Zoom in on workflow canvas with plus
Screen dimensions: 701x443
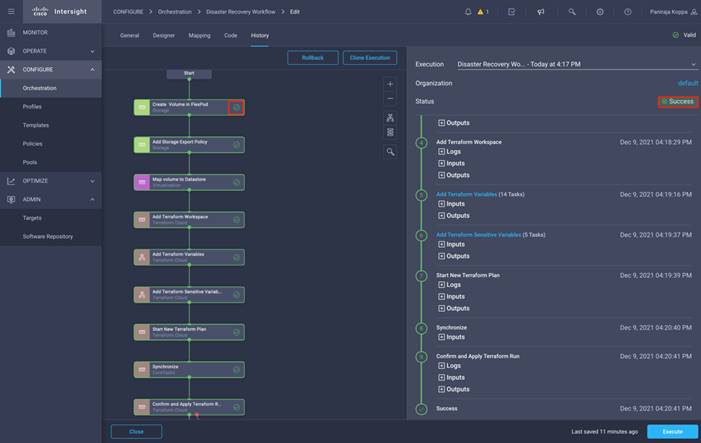(390, 84)
